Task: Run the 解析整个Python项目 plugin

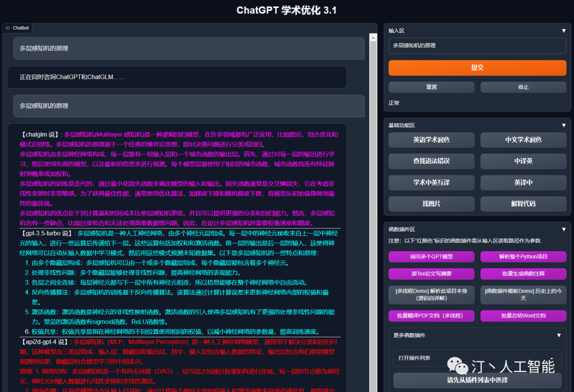Action: click(x=523, y=257)
